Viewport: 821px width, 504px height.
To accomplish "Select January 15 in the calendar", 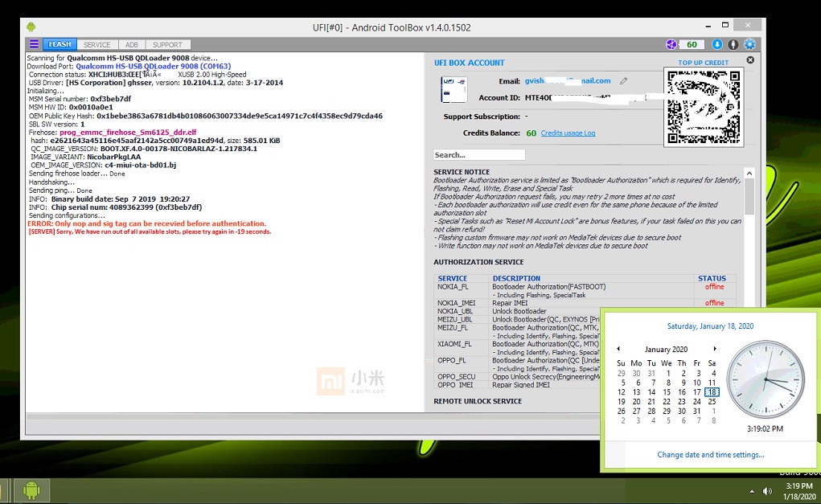I will [x=667, y=392].
